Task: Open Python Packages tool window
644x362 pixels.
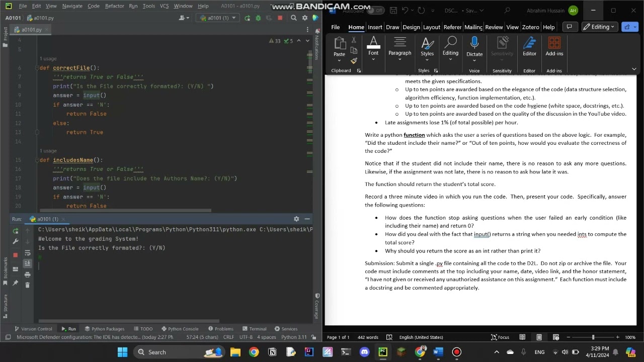Action: (x=104, y=329)
